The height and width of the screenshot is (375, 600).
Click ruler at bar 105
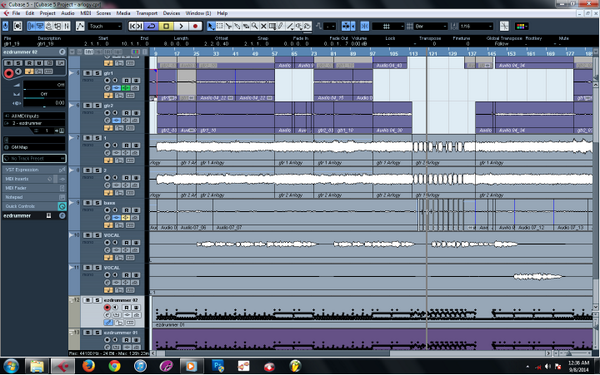click(x=394, y=54)
